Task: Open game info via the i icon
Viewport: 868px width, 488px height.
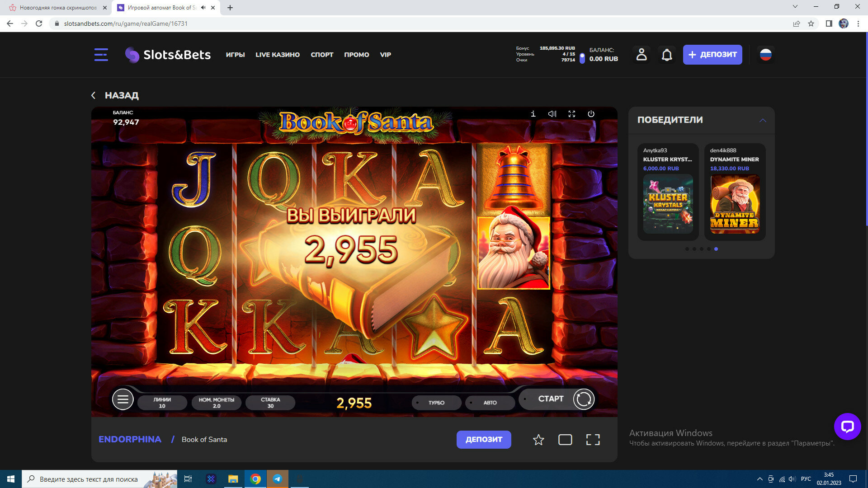Action: click(x=533, y=114)
